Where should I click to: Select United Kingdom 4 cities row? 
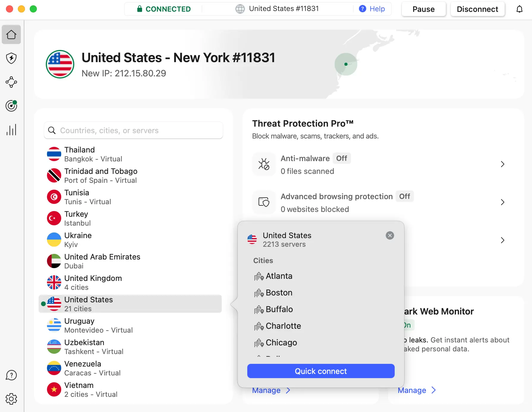[x=130, y=282]
